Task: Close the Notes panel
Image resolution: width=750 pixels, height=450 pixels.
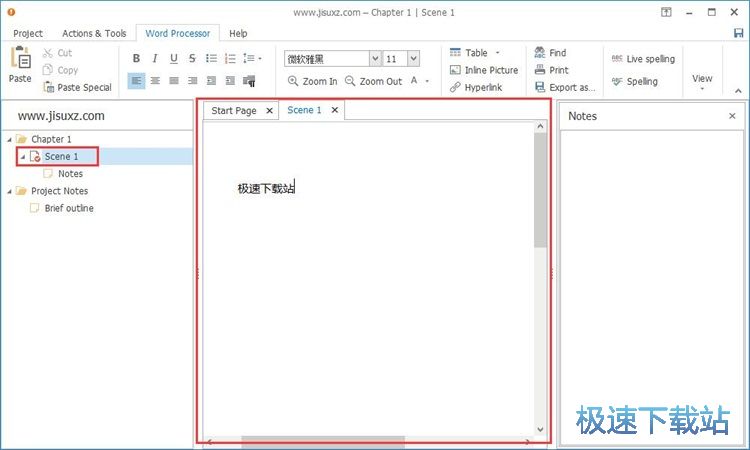Action: point(732,116)
